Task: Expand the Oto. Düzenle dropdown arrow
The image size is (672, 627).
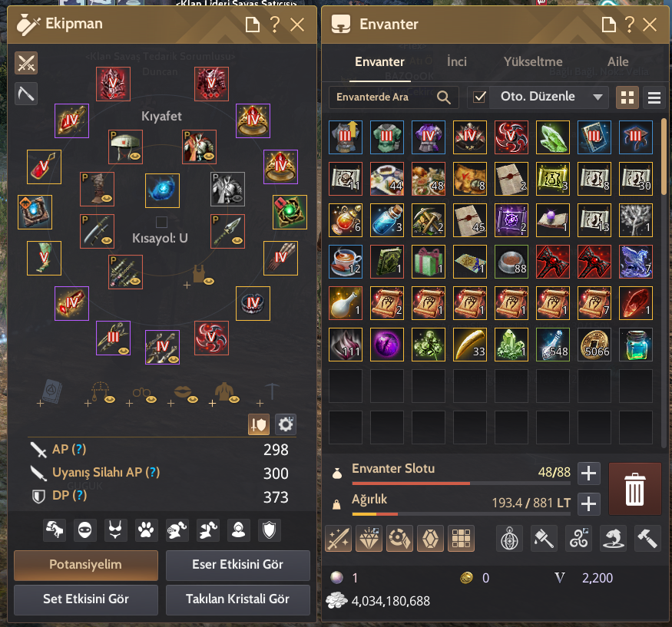Action: 598,97
